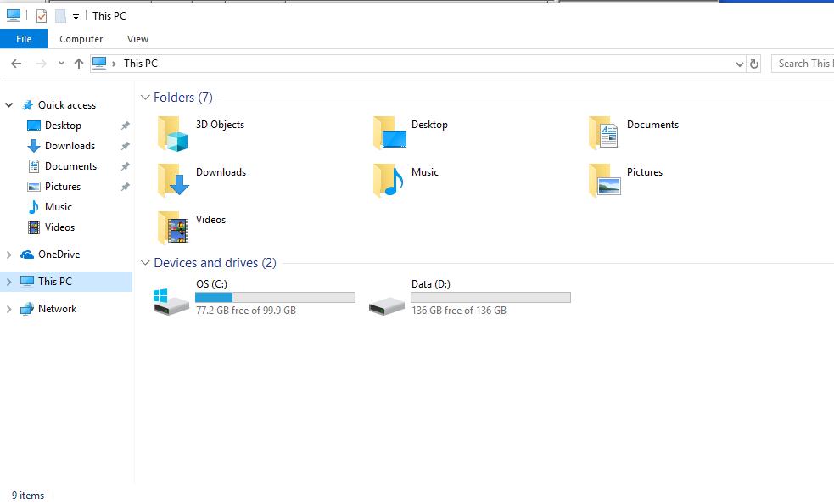
Task: Open the Recent locations dropdown arrow
Action: pos(62,64)
